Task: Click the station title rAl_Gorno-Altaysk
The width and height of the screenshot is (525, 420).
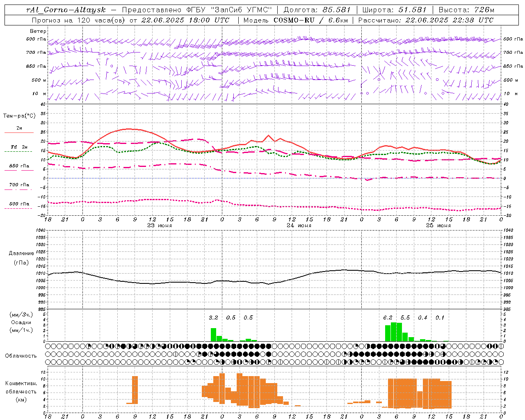Action: tap(66, 10)
